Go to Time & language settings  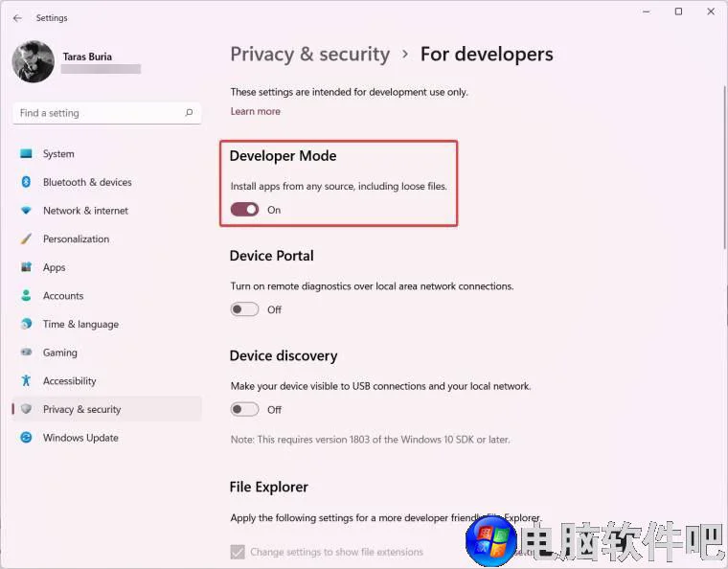pos(106,324)
